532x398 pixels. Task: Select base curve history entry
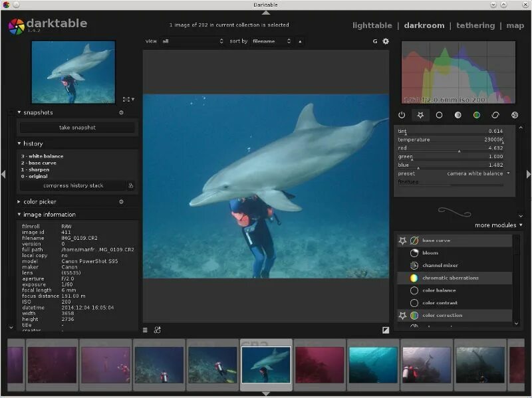(39, 163)
